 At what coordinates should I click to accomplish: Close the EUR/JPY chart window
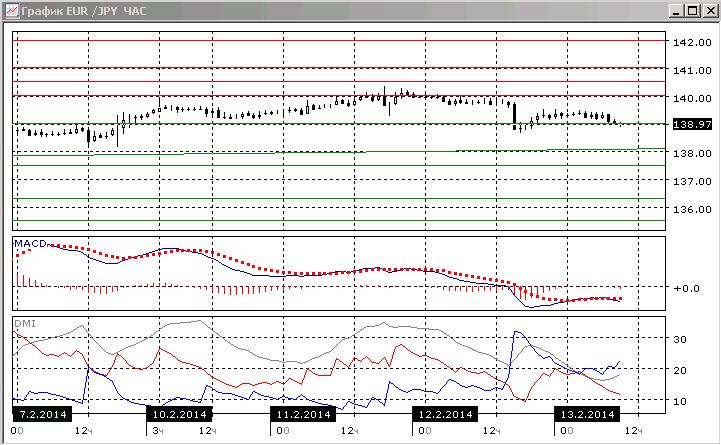pos(710,11)
